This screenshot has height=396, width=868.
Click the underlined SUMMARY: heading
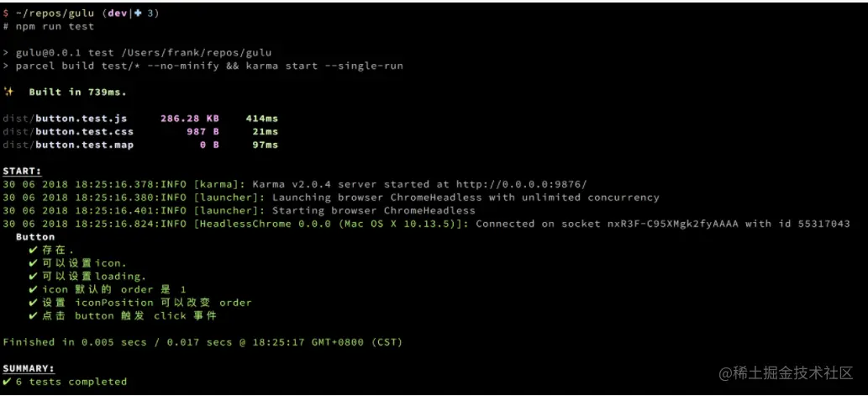click(x=29, y=368)
